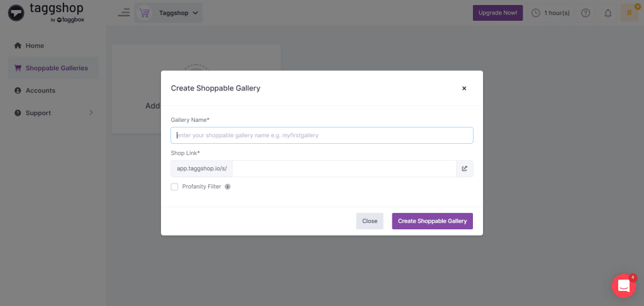Click the Close button in dialog
The width and height of the screenshot is (644, 306).
point(369,221)
